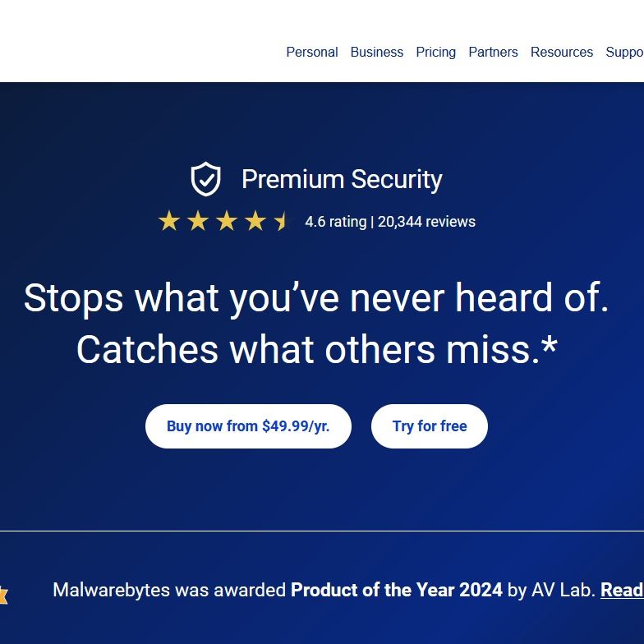Open the Support navigation item
The image size is (644, 644).
(624, 52)
